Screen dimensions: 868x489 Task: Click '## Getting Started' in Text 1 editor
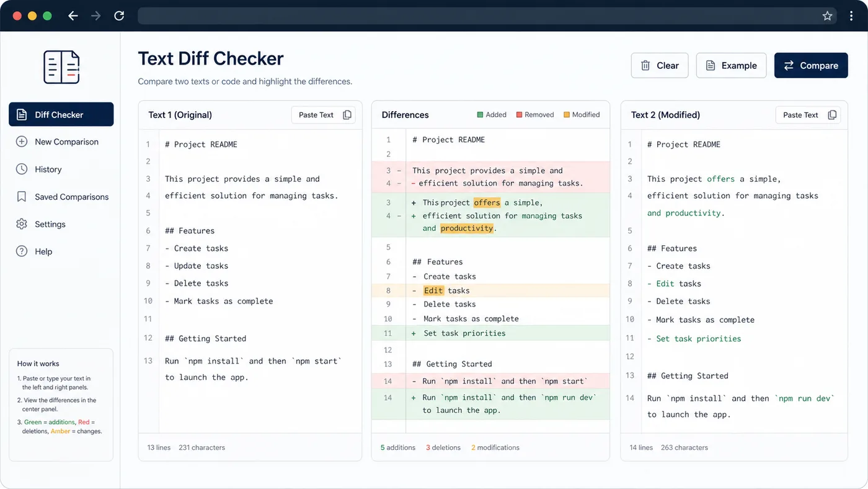pyautogui.click(x=206, y=338)
